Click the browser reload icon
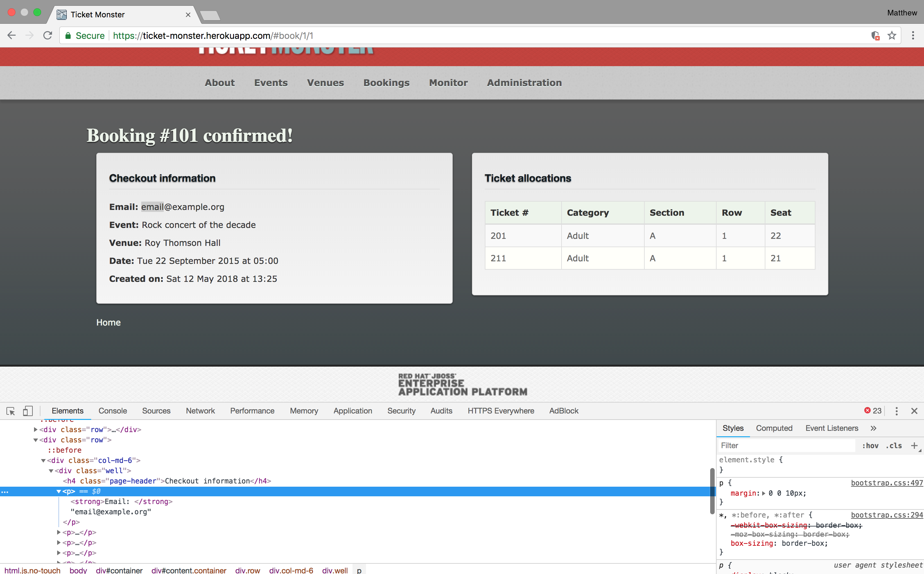The height and width of the screenshot is (574, 924). coord(48,35)
